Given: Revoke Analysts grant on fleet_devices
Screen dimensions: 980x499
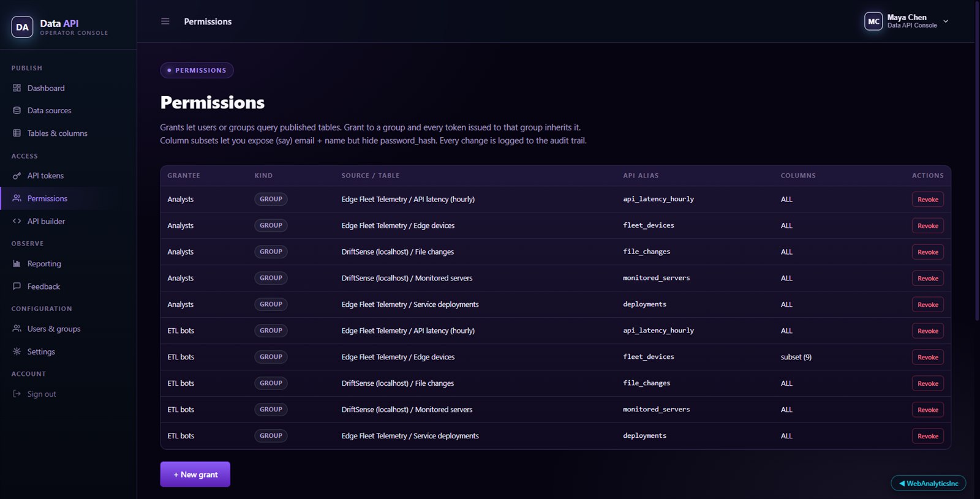Looking at the screenshot, I should tap(928, 226).
